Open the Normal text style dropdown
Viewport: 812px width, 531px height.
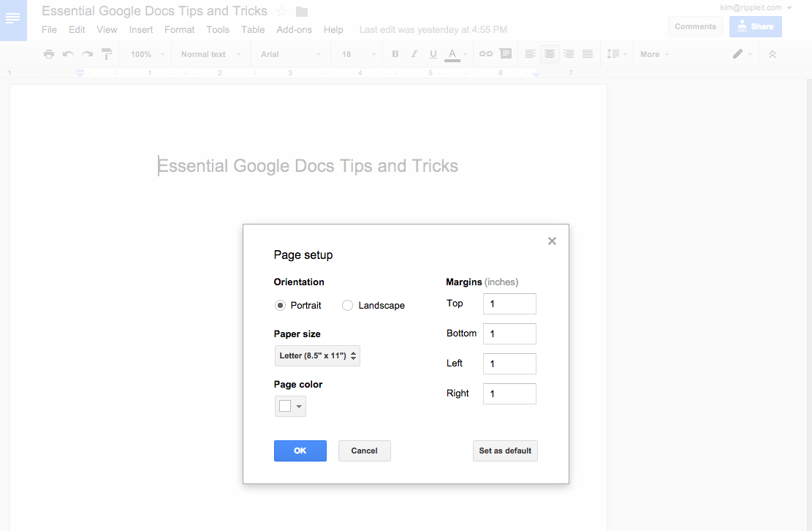pyautogui.click(x=210, y=54)
